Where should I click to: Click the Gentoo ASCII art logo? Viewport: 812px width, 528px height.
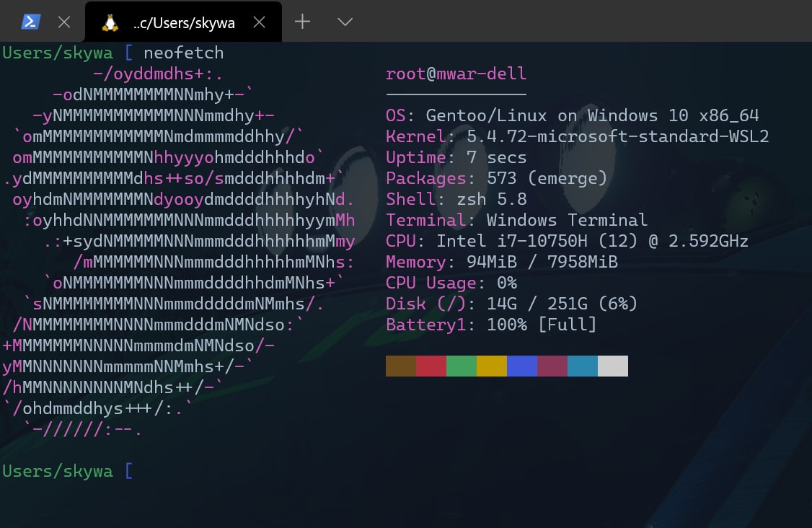pyautogui.click(x=179, y=251)
